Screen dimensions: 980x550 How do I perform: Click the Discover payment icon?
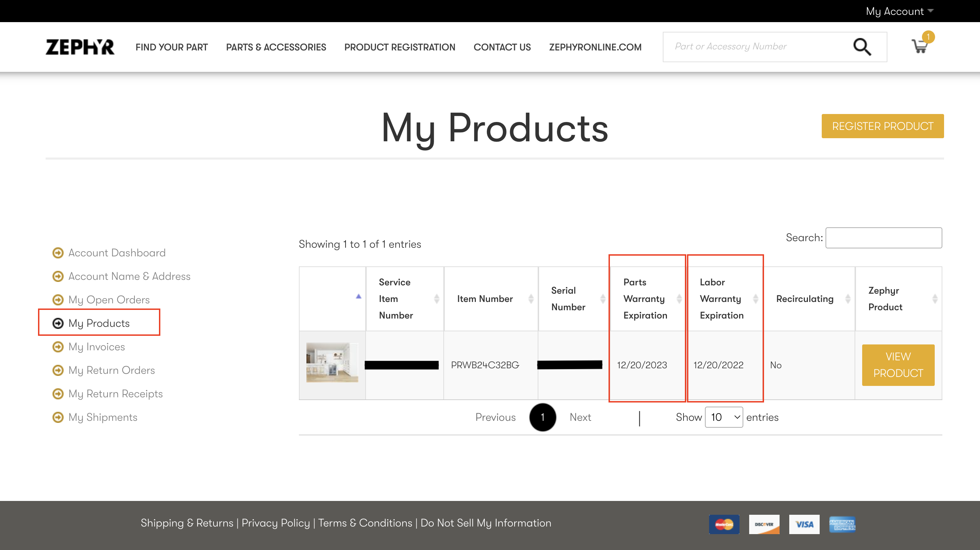(764, 524)
